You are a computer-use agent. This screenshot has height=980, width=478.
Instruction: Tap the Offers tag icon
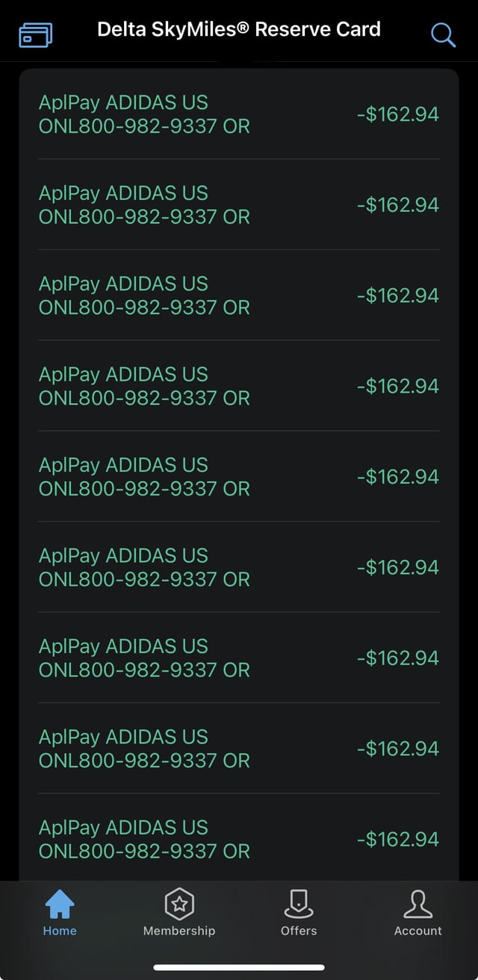[x=299, y=904]
